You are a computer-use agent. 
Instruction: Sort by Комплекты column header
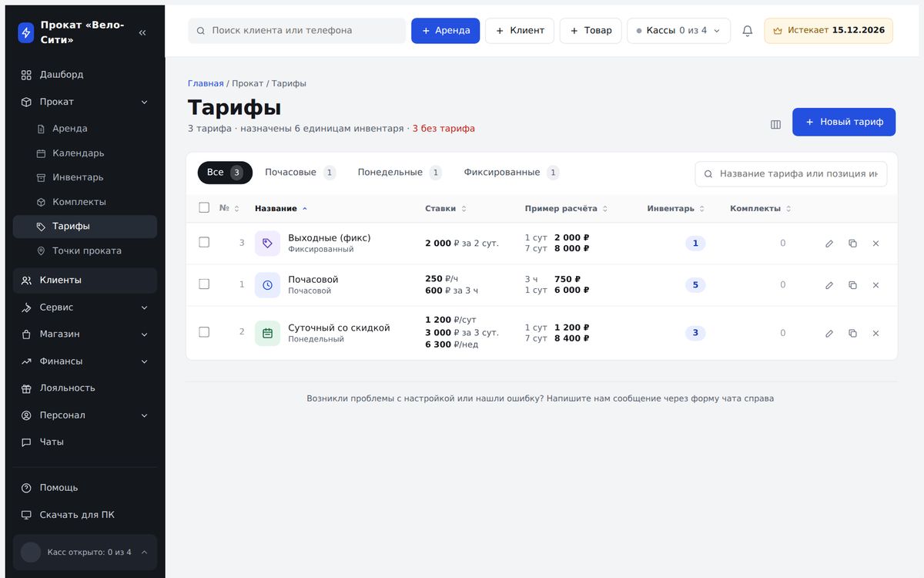(x=761, y=209)
